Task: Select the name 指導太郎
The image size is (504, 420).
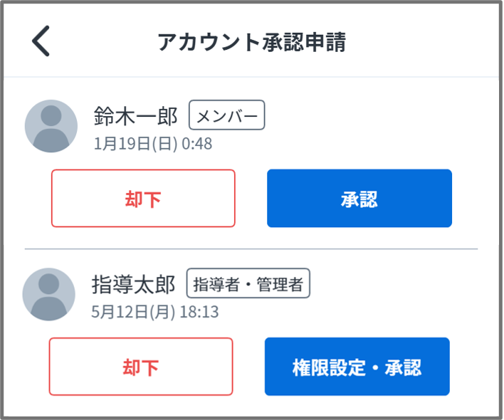Action: point(133,285)
